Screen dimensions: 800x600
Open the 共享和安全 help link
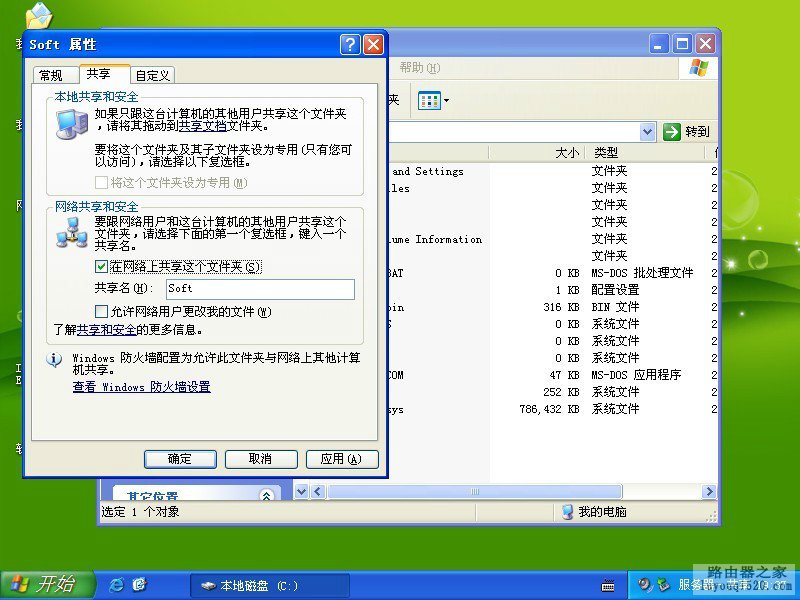tap(106, 330)
